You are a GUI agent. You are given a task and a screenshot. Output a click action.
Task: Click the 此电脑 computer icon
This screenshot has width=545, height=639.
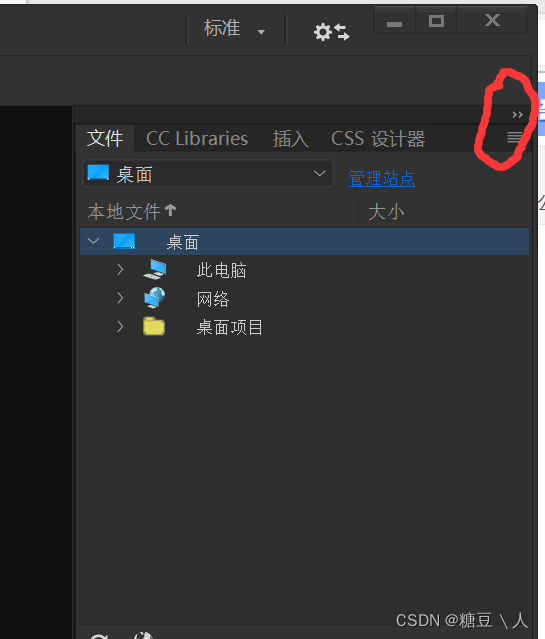pos(155,269)
